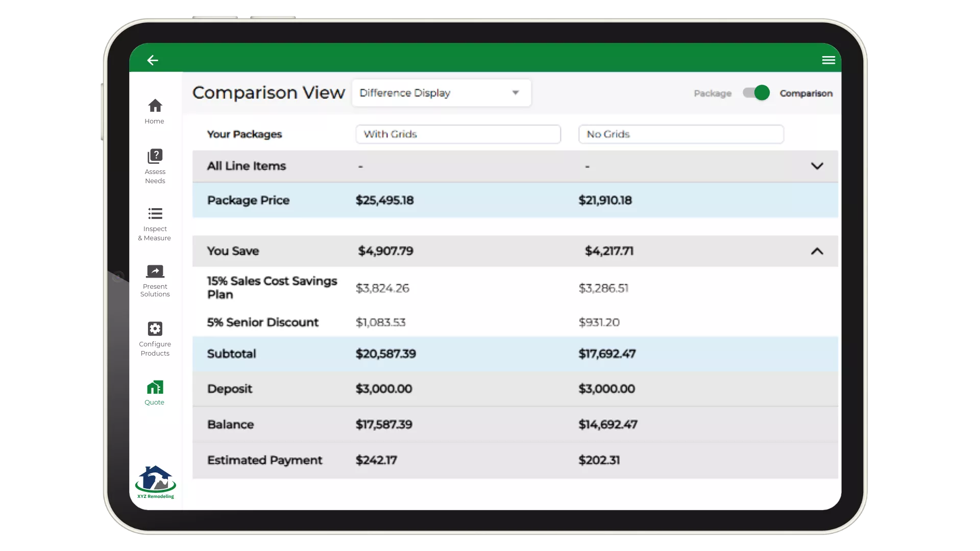Click the Package Price label
This screenshot has height=551, width=980.
(248, 201)
